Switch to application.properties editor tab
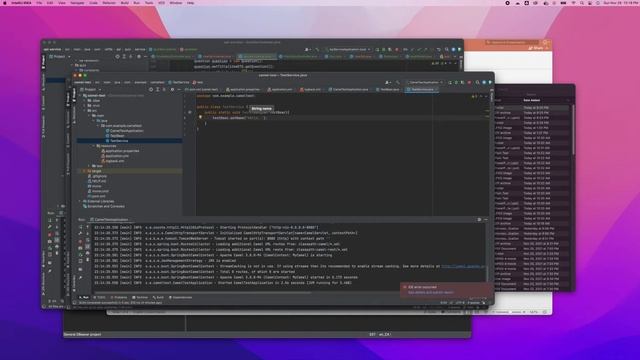The width and height of the screenshot is (640, 360). pos(243,89)
